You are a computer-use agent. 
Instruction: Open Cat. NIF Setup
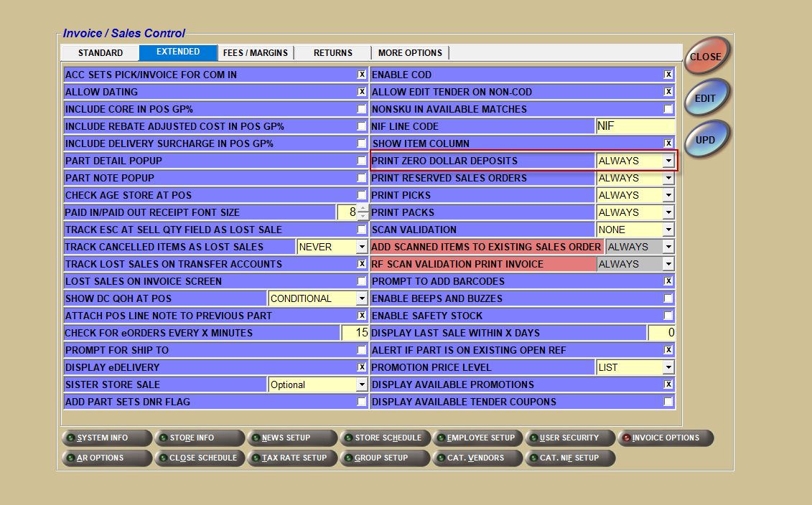(570, 458)
